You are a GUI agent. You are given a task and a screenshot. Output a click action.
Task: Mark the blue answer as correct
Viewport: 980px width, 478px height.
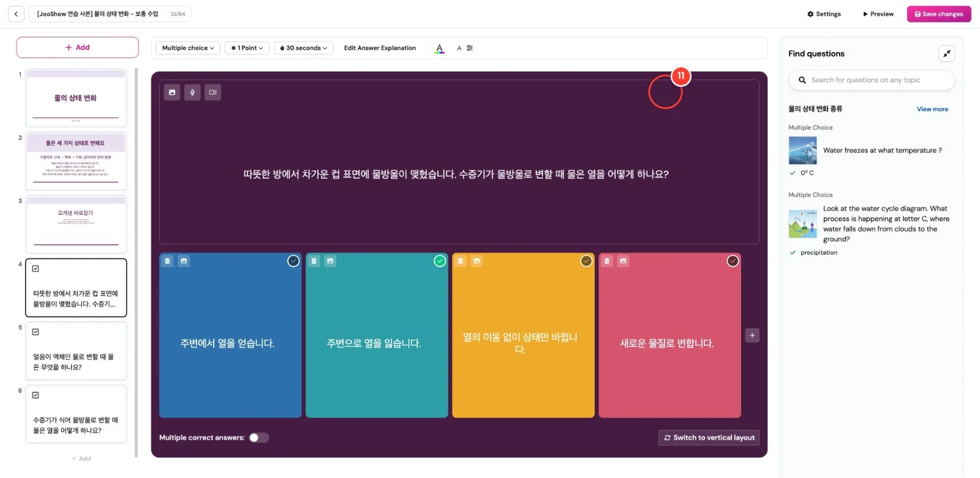pyautogui.click(x=293, y=261)
